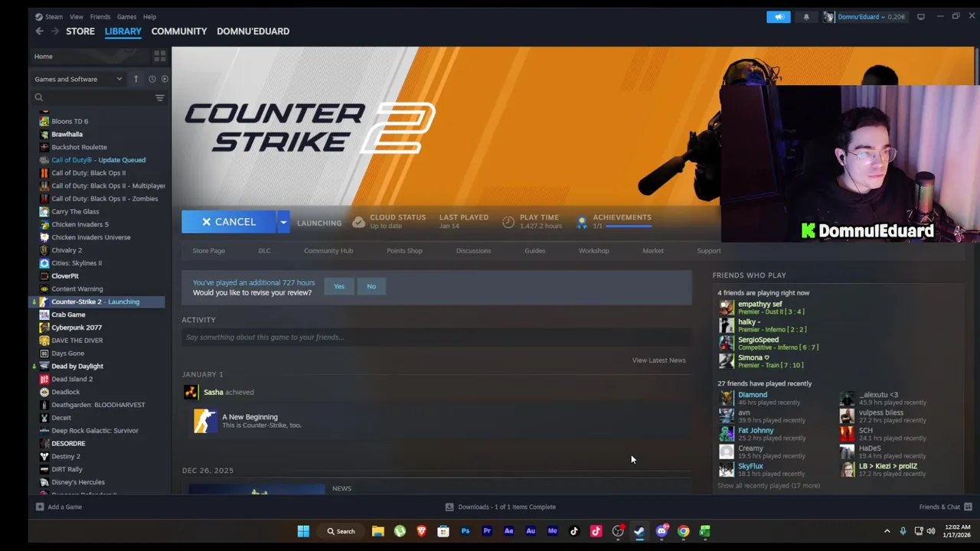The width and height of the screenshot is (980, 551).
Task: Open the notifications bell
Action: click(x=806, y=17)
